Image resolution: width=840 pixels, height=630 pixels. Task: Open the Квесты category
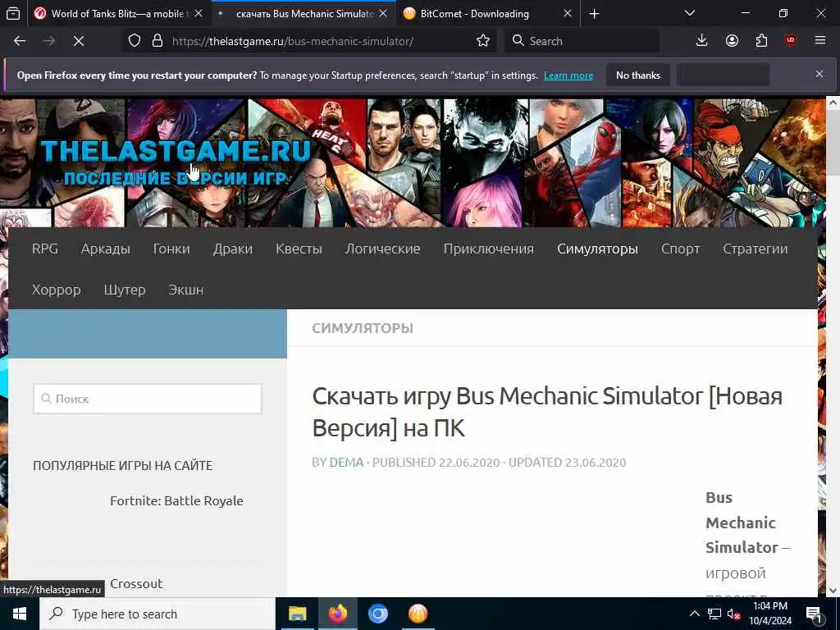tap(299, 249)
